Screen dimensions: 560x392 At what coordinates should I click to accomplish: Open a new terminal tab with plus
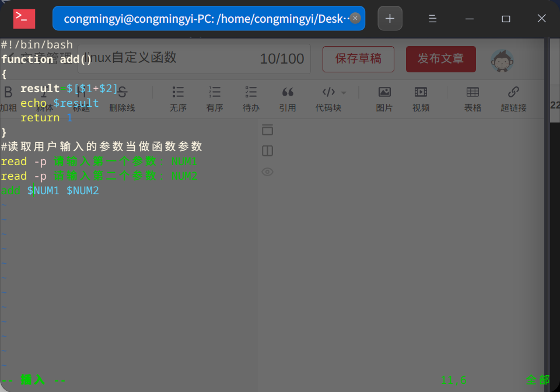click(390, 18)
